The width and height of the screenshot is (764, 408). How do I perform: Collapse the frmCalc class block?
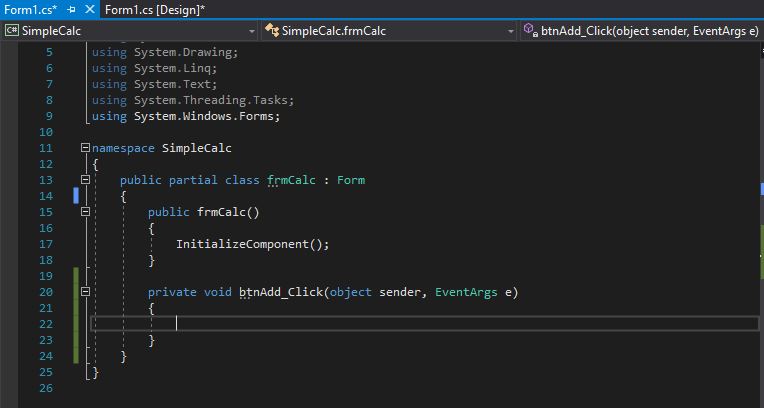(85, 180)
